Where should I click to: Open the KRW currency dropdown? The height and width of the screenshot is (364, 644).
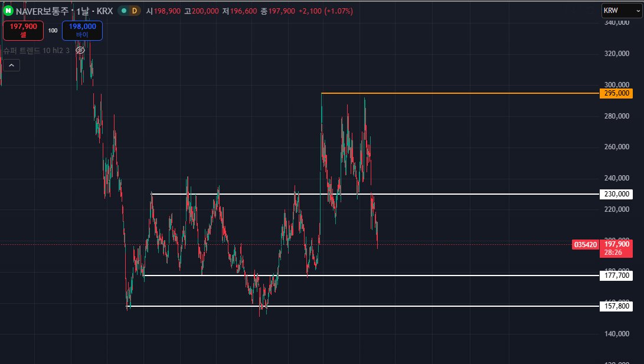[622, 11]
